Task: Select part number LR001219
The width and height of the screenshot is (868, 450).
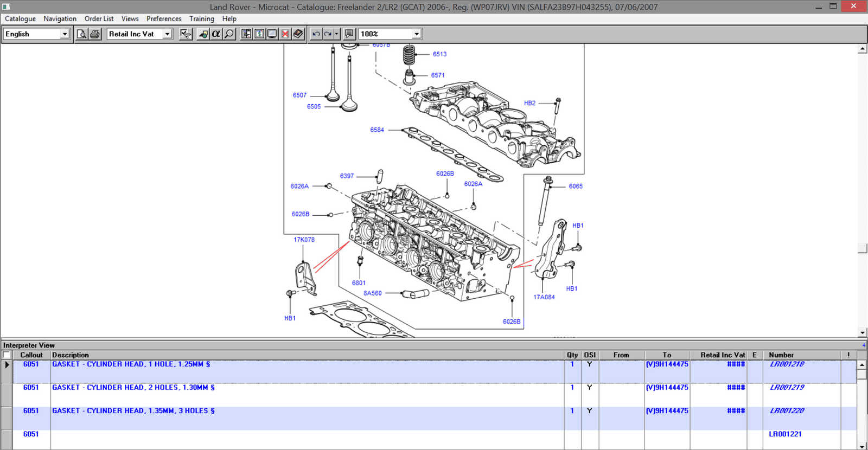Action: 787,388
